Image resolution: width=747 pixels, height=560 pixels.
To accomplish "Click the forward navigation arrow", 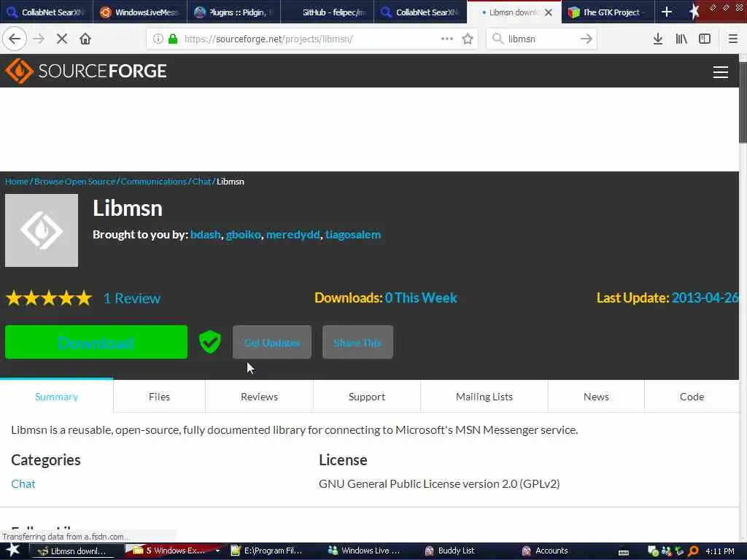I will pos(39,39).
